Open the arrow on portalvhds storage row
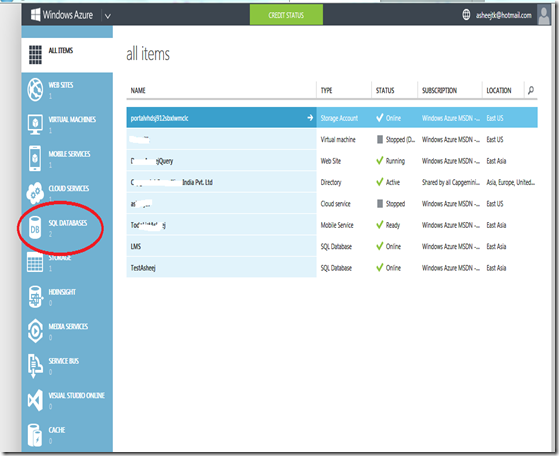This screenshot has width=559, height=456. tap(310, 118)
